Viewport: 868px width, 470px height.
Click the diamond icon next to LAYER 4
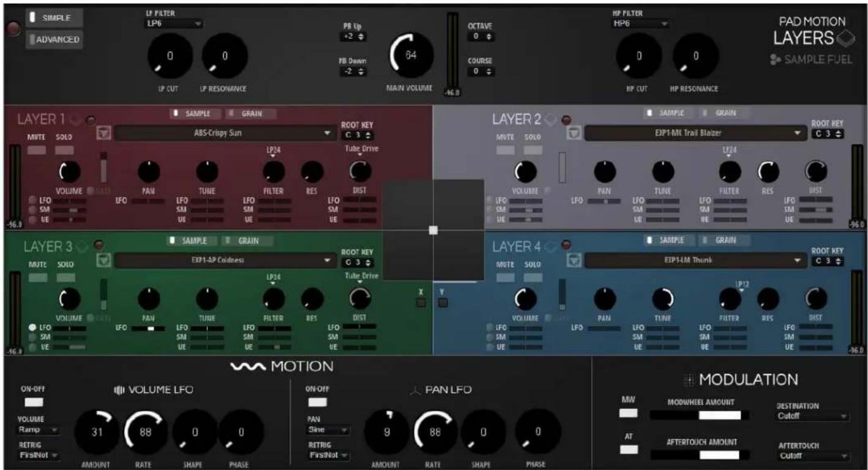tap(551, 247)
